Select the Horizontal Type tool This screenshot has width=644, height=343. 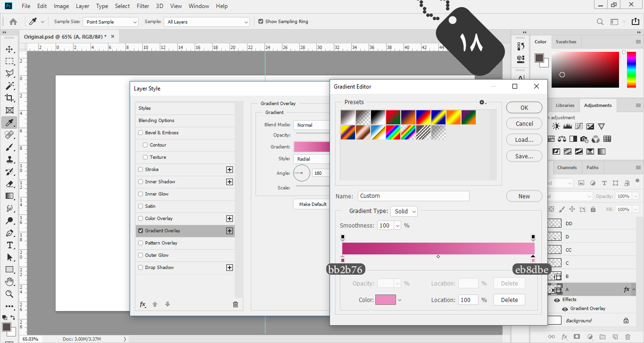click(9, 245)
